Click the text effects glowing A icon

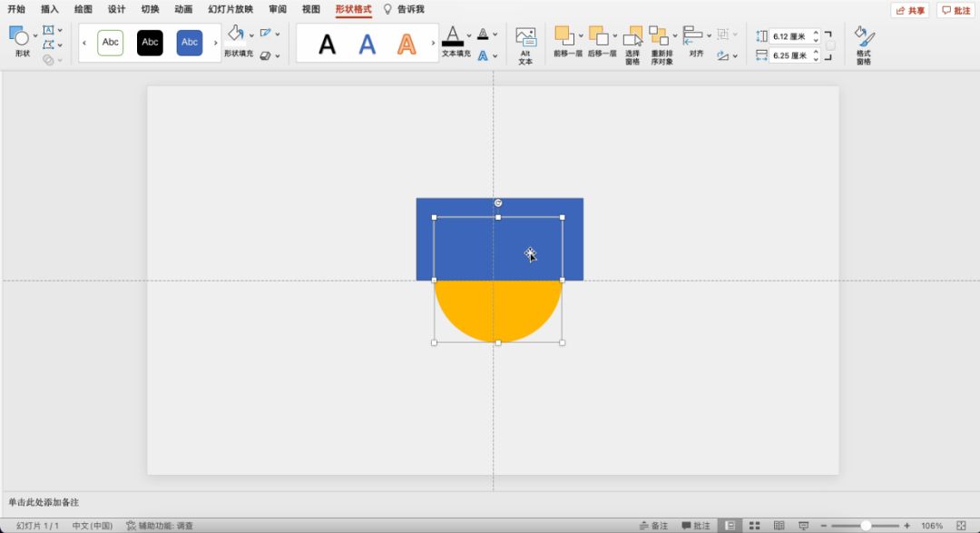[x=483, y=55]
